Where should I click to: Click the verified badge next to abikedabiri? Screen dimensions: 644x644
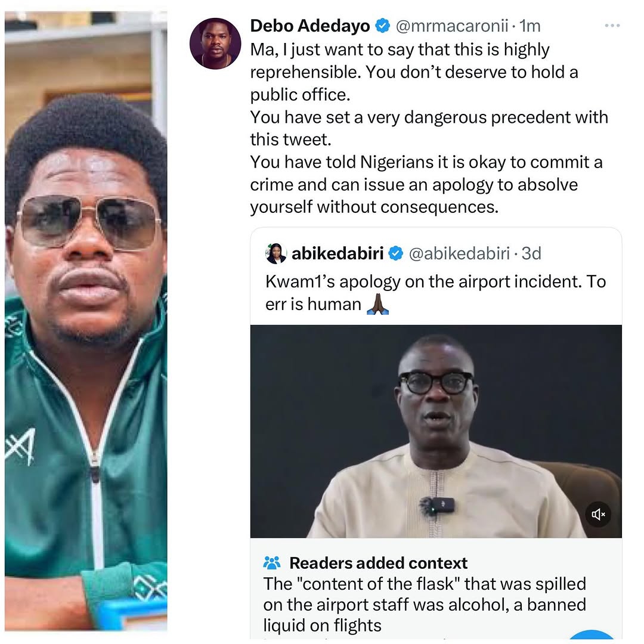396,254
